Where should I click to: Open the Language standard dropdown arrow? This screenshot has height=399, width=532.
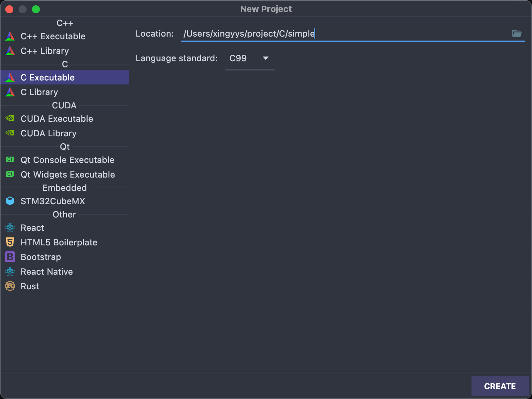click(x=266, y=58)
